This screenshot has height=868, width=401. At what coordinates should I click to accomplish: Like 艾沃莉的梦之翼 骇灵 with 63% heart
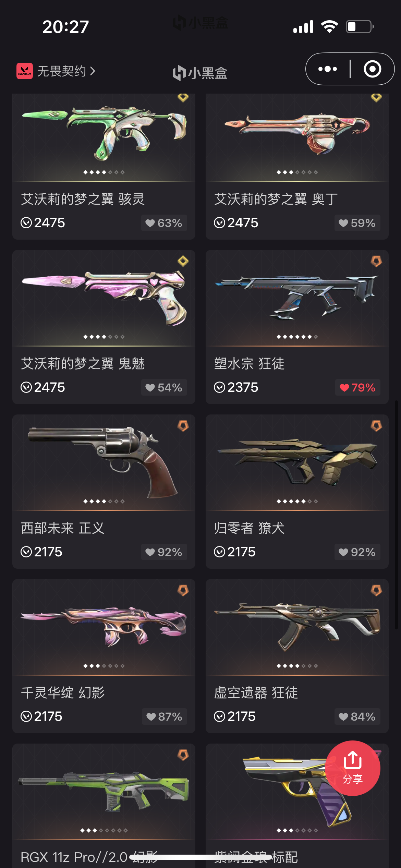click(x=164, y=223)
